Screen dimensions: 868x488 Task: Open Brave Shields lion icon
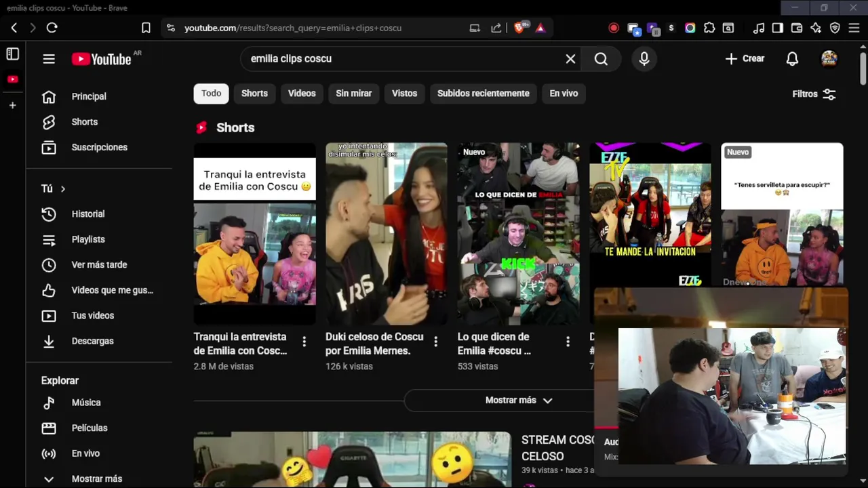tap(520, 28)
